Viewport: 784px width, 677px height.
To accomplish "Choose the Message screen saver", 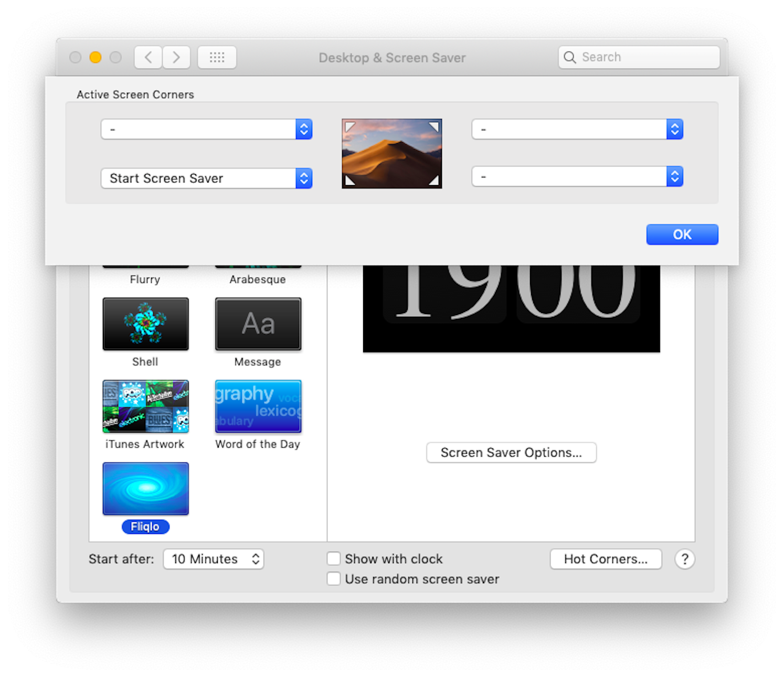I will point(258,324).
